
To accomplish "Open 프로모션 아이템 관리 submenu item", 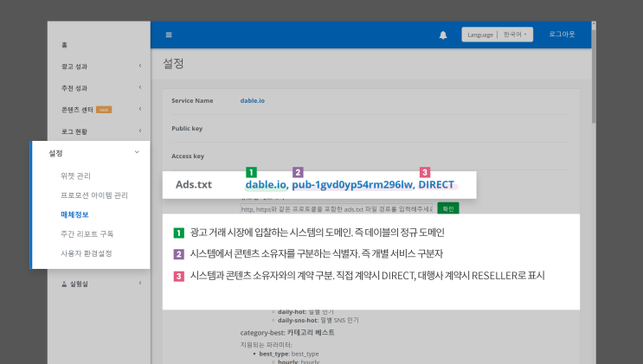I will click(94, 195).
